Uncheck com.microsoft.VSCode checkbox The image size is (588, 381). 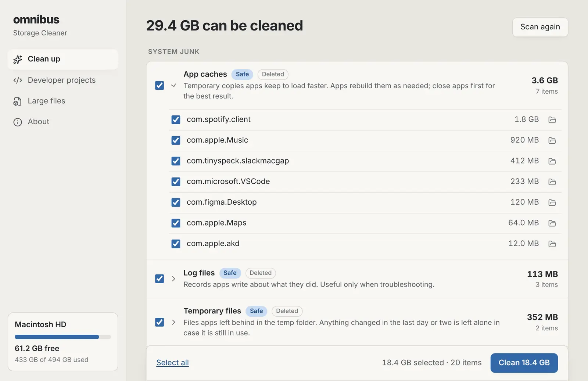[176, 181]
